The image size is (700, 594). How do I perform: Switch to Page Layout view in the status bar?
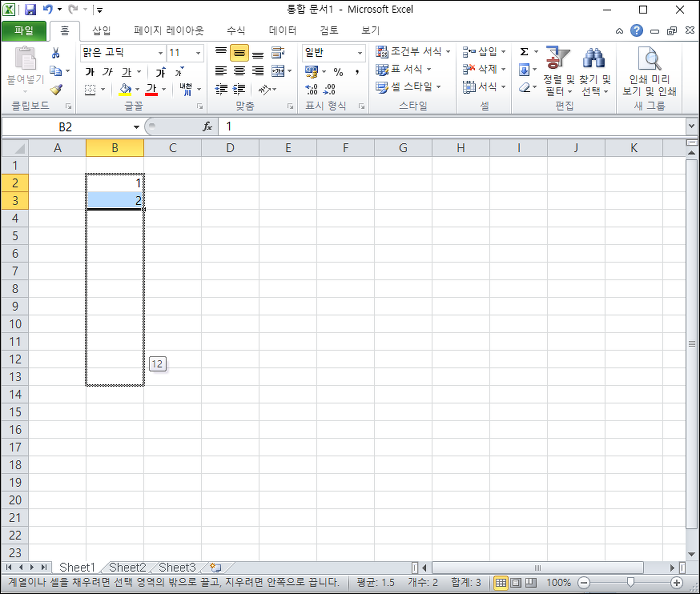(516, 582)
